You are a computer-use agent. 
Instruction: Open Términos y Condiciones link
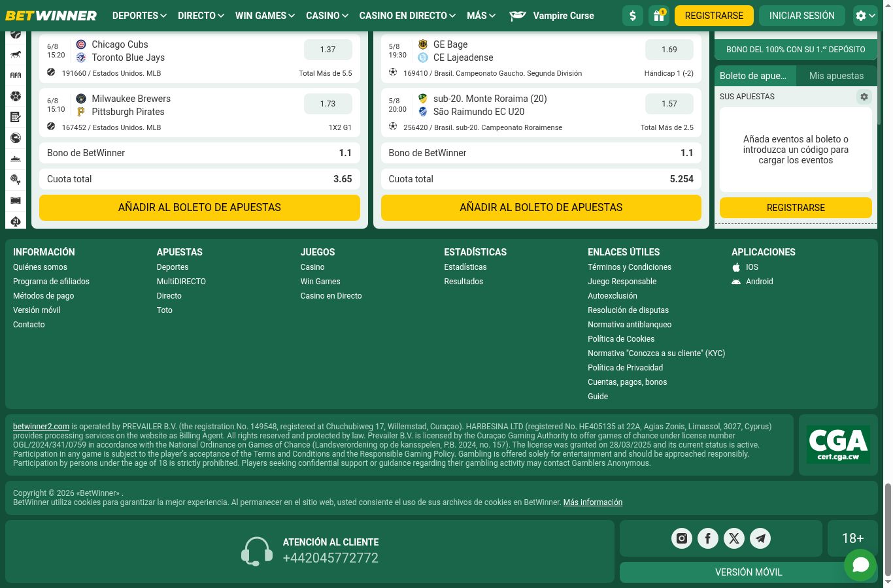pos(630,267)
